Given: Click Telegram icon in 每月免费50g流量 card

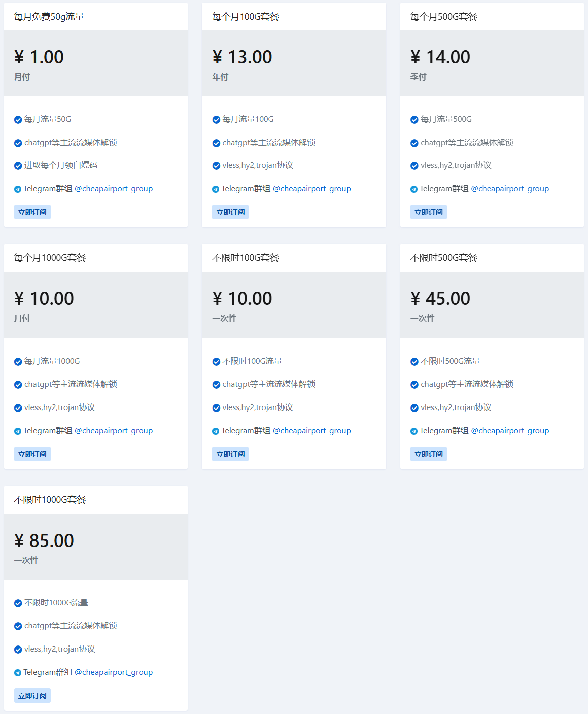Looking at the screenshot, I should click(x=18, y=189).
